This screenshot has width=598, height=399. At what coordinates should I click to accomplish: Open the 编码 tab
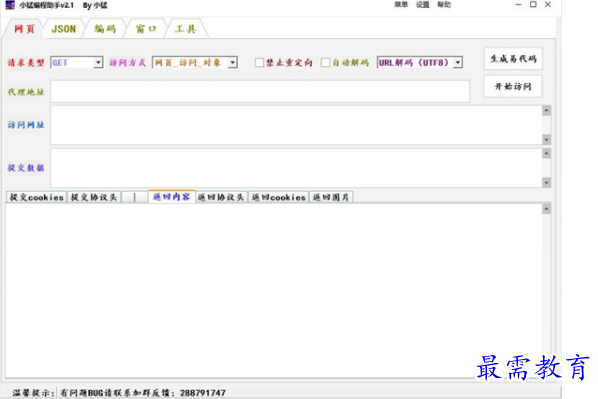(105, 29)
